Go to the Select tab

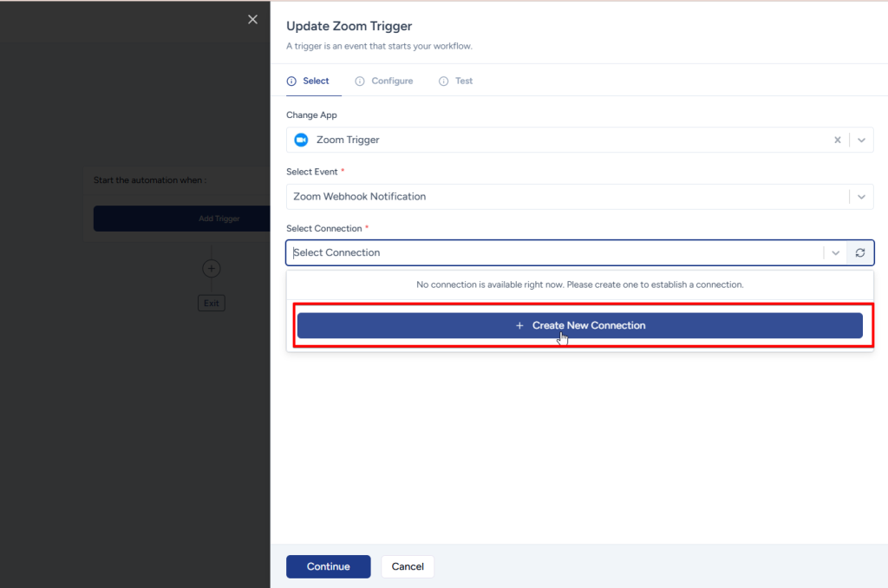pos(316,81)
